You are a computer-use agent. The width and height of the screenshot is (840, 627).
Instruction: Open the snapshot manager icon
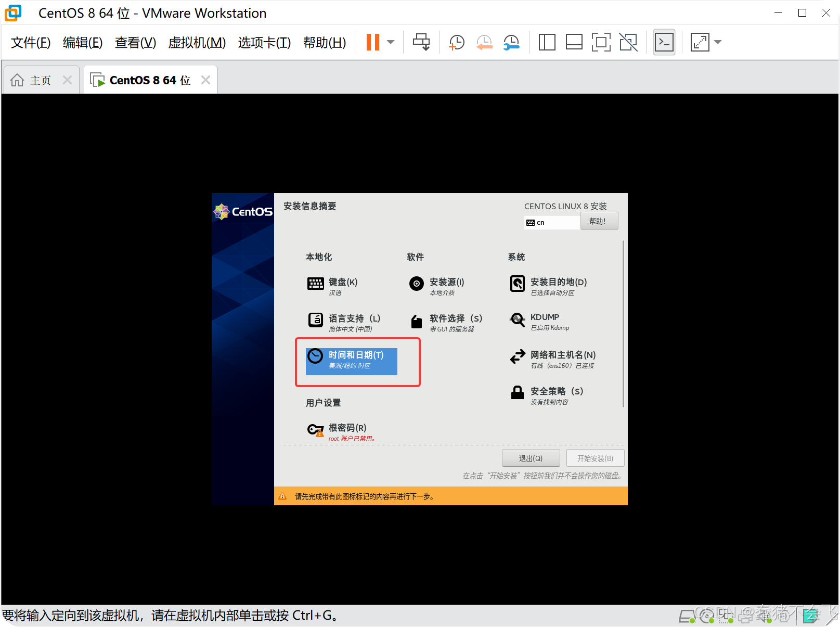point(511,42)
